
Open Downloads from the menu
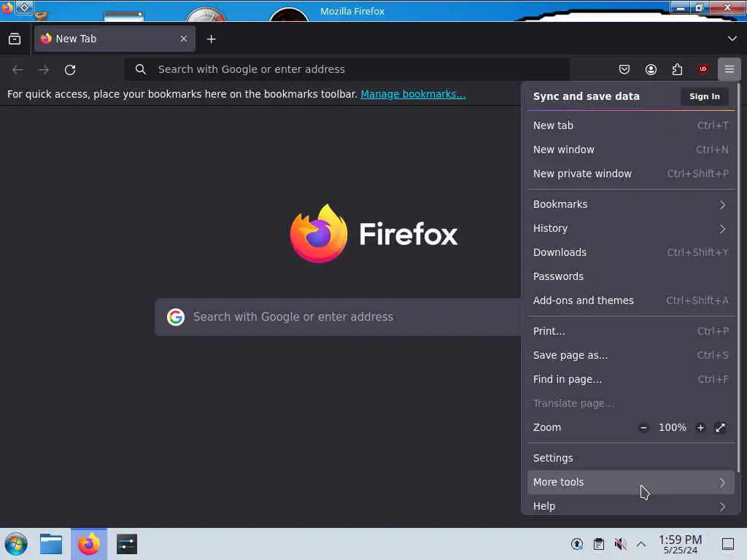(631, 252)
